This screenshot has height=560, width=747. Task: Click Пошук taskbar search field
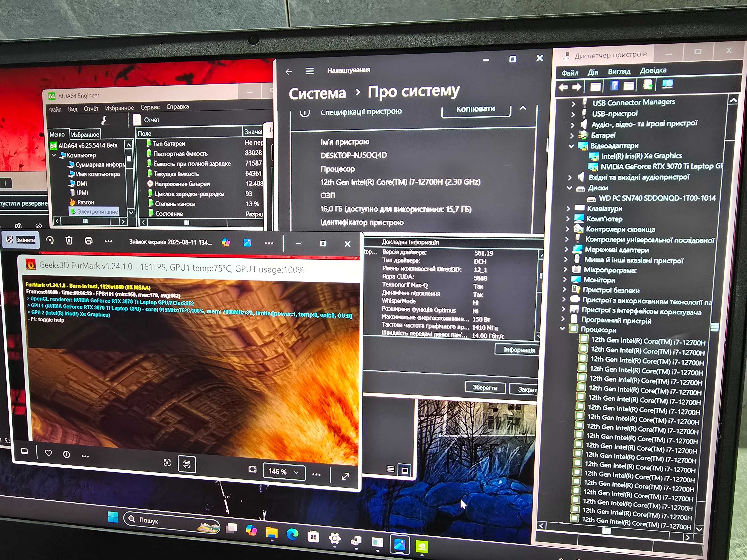[172, 522]
